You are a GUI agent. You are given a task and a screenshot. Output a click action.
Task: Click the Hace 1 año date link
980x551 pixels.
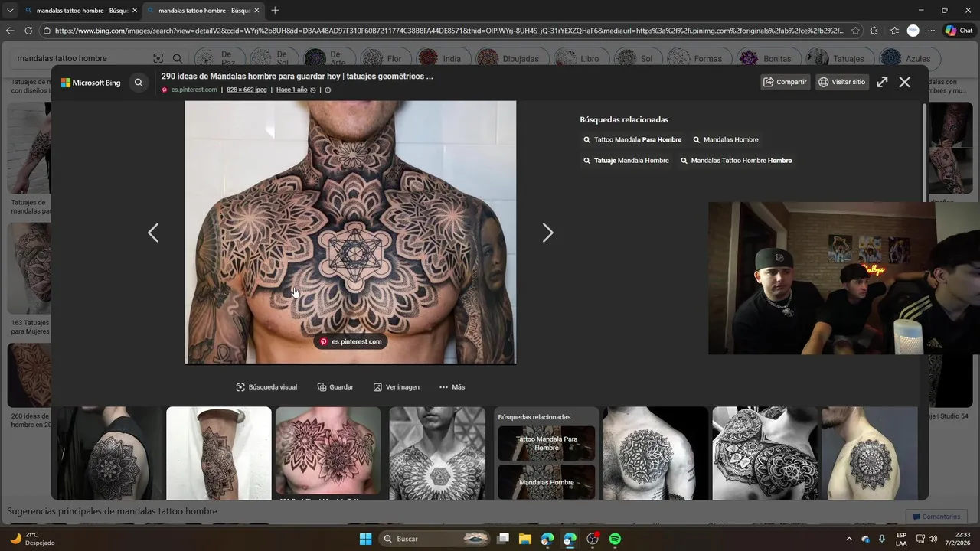click(292, 90)
